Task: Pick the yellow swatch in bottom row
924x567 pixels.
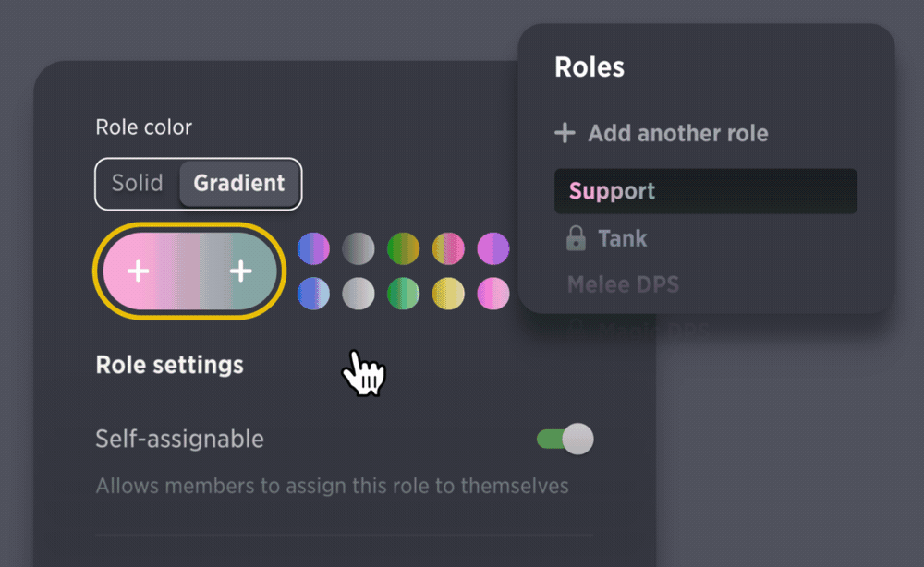Action: coord(448,294)
